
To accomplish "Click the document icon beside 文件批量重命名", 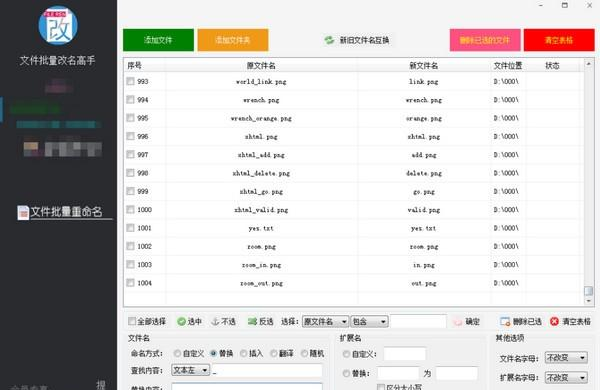I will coord(23,212).
